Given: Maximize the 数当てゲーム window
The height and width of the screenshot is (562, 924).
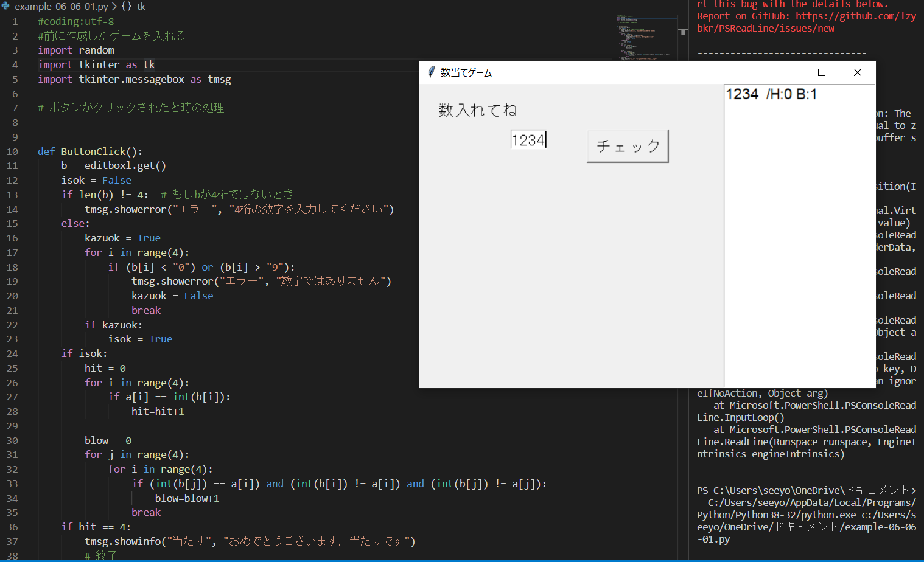Looking at the screenshot, I should [822, 72].
